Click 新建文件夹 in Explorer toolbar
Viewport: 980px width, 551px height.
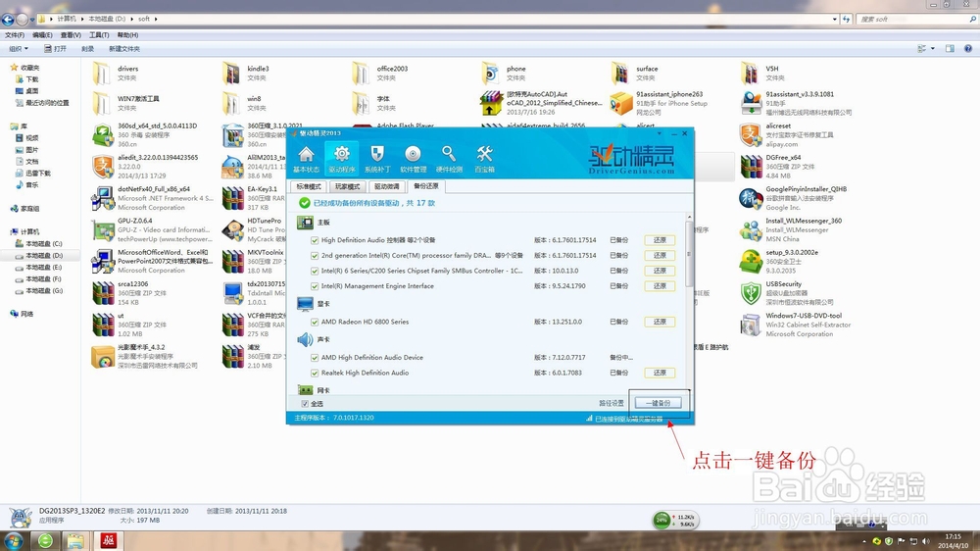123,49
